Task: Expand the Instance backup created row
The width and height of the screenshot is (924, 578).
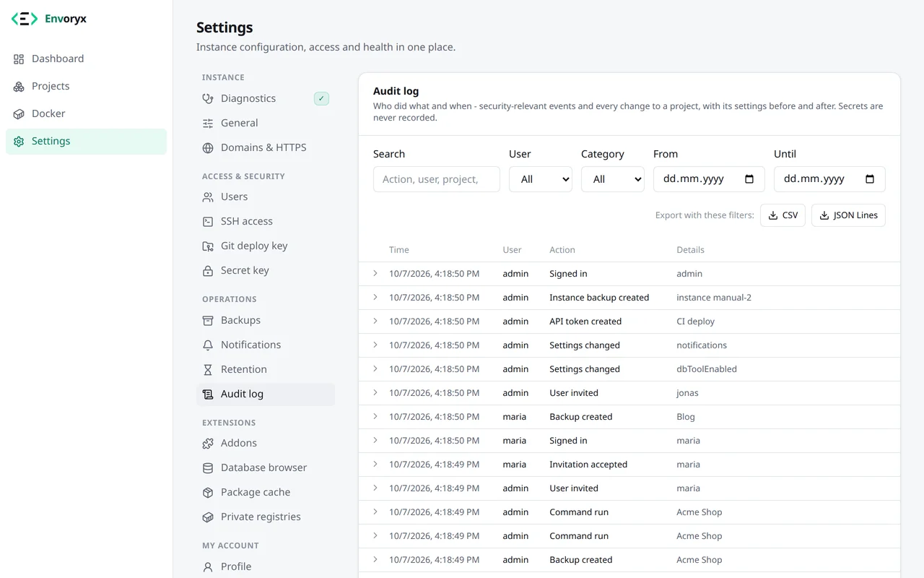Action: [375, 297]
